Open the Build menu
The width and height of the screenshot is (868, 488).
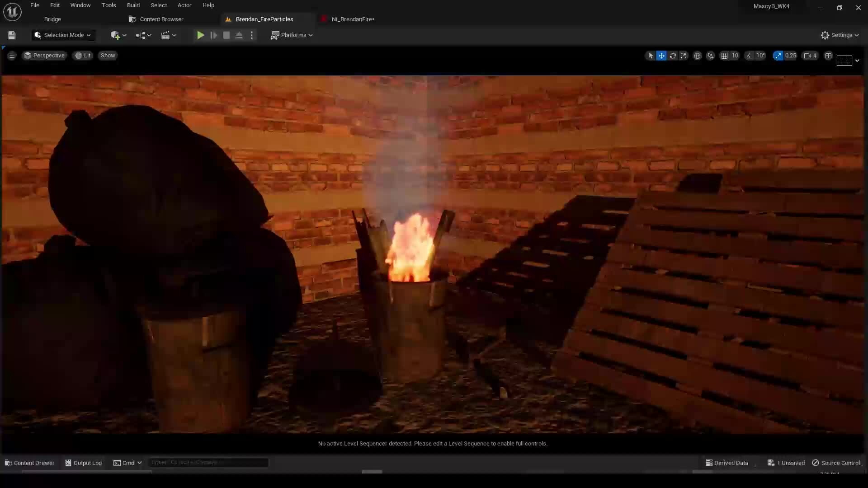coord(133,5)
